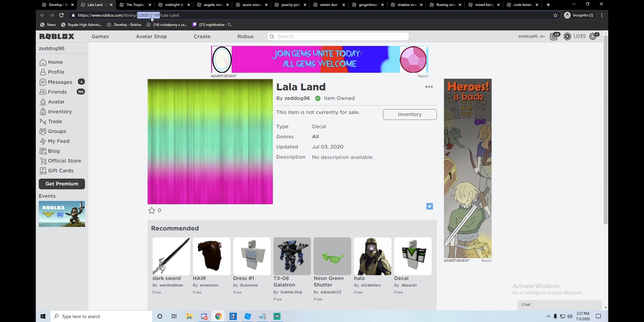The width and height of the screenshot is (644, 322).
Task: Open the halo recommended item
Action: (x=372, y=256)
